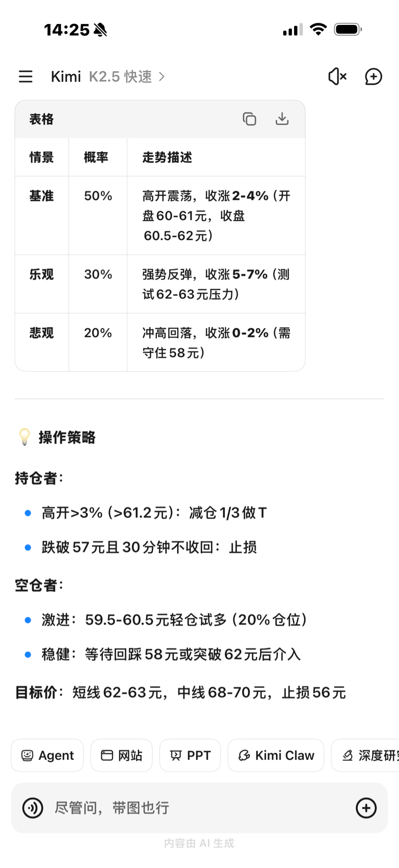Expand the K2.5 快速 model selector
This screenshot has width=399, height=868.
tap(126, 76)
